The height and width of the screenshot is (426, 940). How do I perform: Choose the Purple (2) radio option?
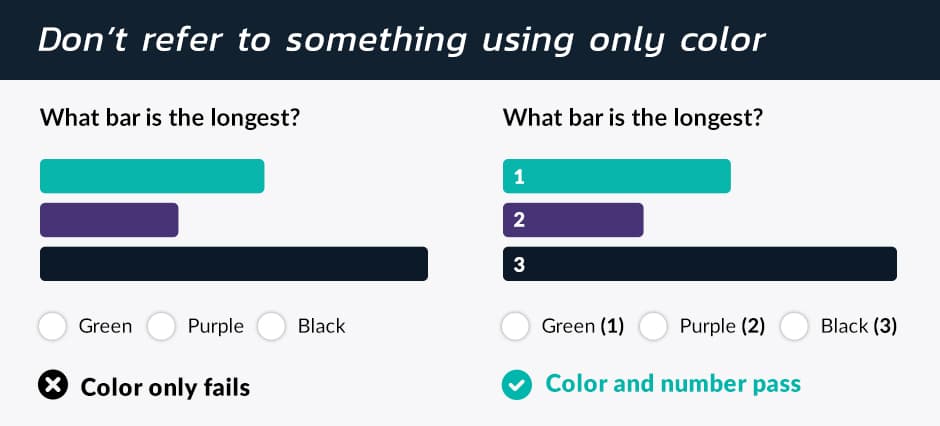click(x=653, y=327)
